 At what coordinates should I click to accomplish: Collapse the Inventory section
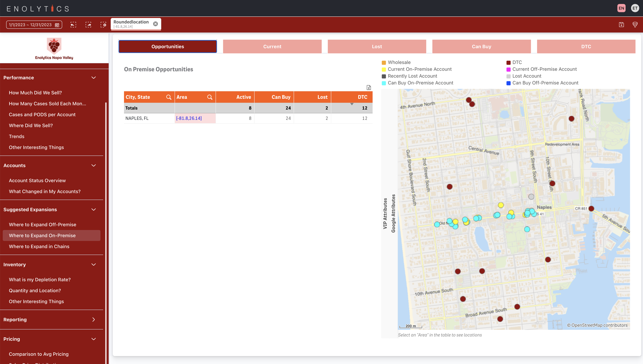coord(94,264)
